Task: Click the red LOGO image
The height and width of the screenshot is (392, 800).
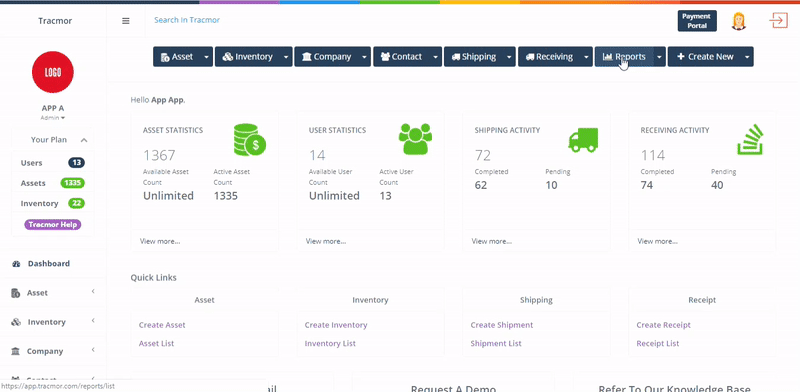Action: click(x=53, y=72)
